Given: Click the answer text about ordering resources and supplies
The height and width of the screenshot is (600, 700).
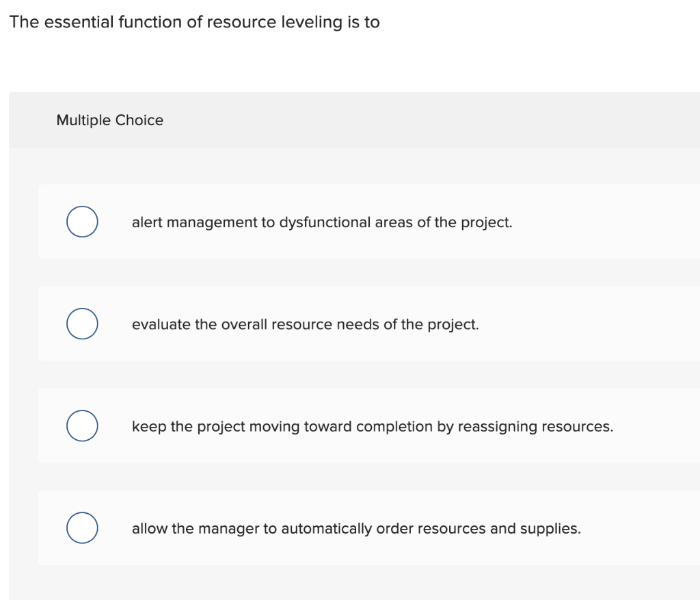Looking at the screenshot, I should pyautogui.click(x=356, y=528).
